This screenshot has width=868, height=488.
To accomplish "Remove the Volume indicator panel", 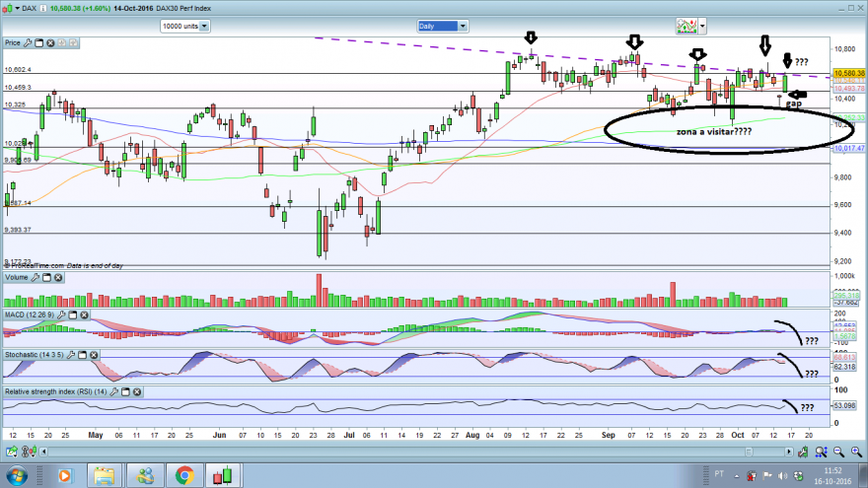I will pos(58,277).
